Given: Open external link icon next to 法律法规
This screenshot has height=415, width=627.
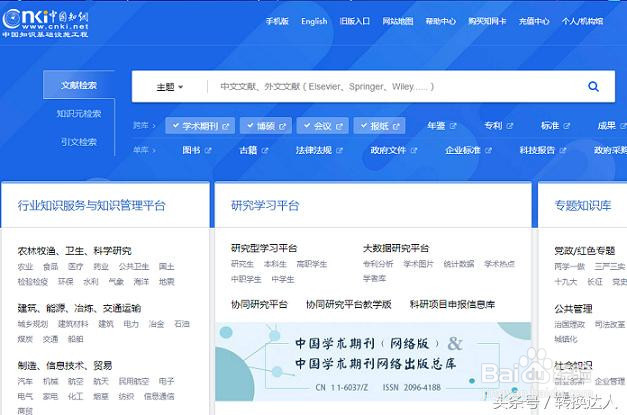Looking at the screenshot, I should click(339, 151).
